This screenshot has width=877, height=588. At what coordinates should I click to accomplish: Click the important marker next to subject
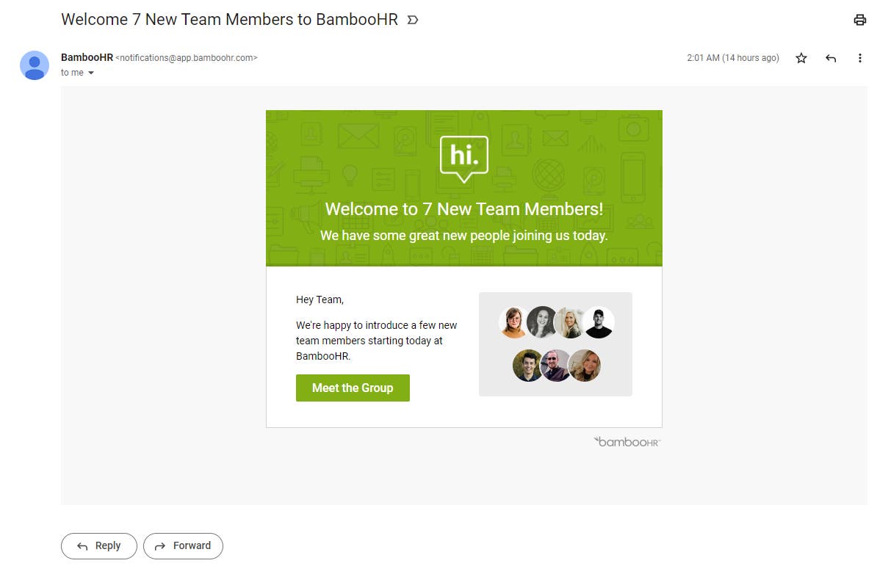click(413, 20)
